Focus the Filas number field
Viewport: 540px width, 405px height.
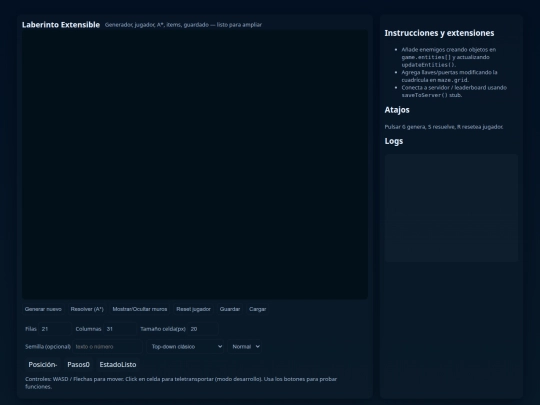pos(55,329)
